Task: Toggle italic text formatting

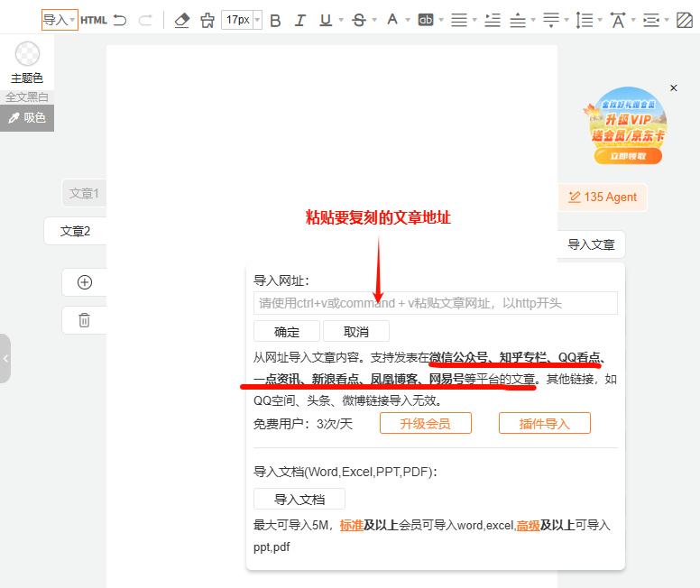Action: 300,20
